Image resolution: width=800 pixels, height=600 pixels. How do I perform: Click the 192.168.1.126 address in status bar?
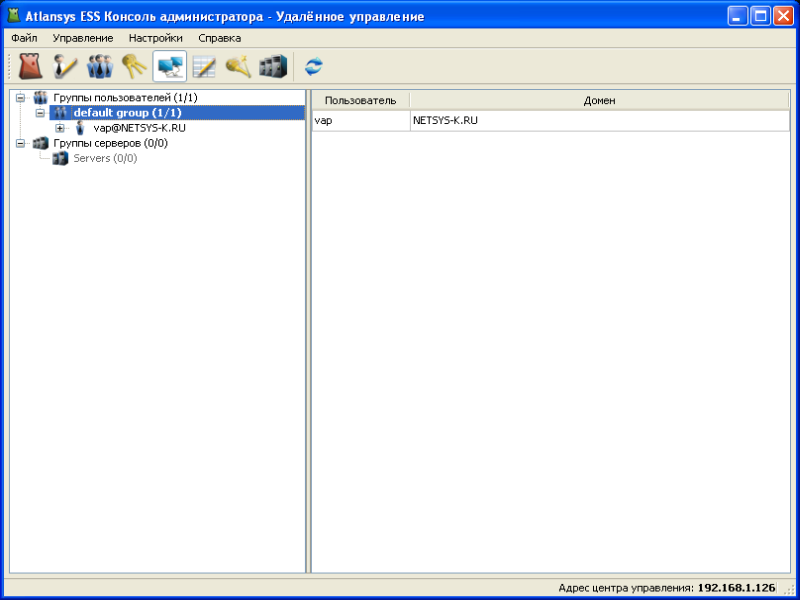coord(736,587)
